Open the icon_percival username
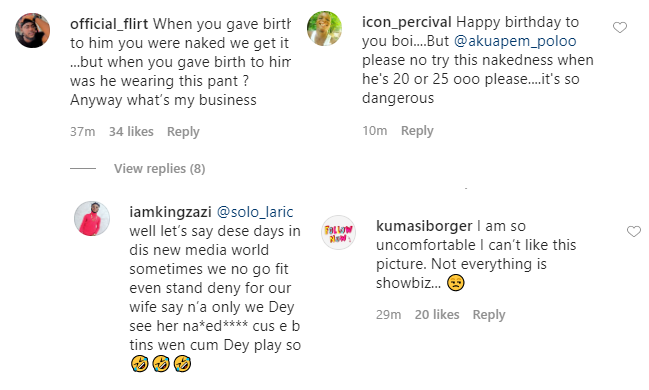This screenshot has width=649, height=390. coord(406,22)
